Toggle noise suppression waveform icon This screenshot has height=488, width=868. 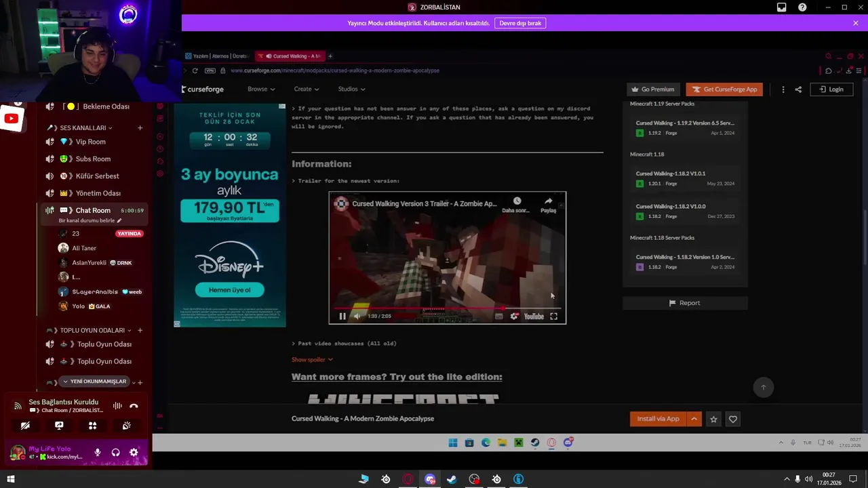(117, 406)
